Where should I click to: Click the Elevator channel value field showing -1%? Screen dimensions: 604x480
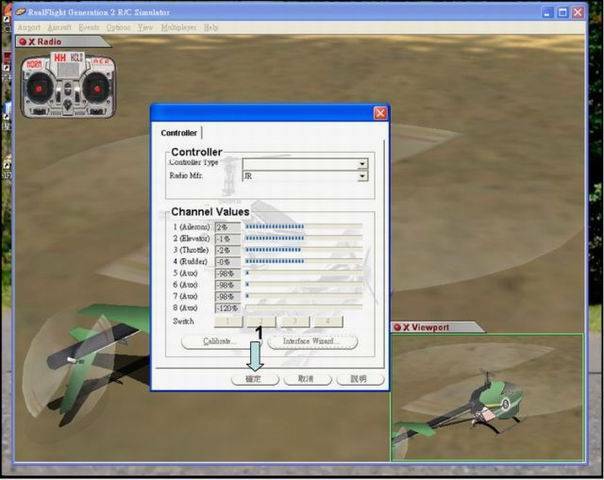(x=228, y=239)
